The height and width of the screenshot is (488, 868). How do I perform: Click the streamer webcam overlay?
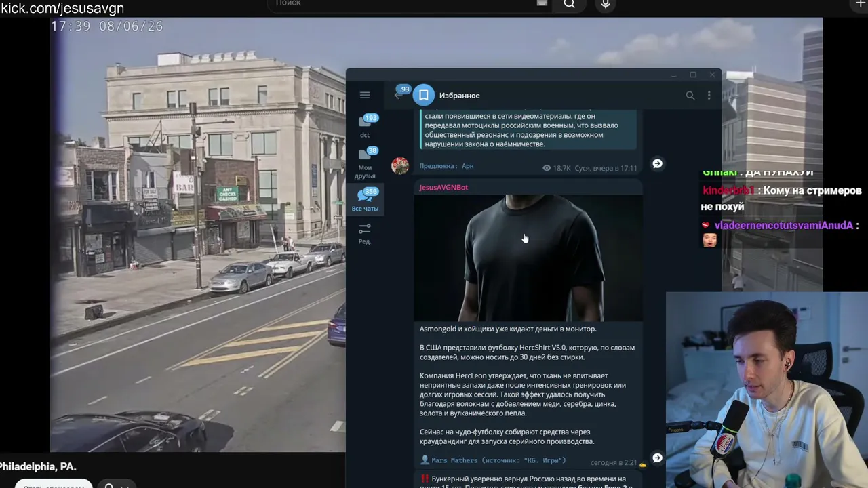[x=767, y=390]
